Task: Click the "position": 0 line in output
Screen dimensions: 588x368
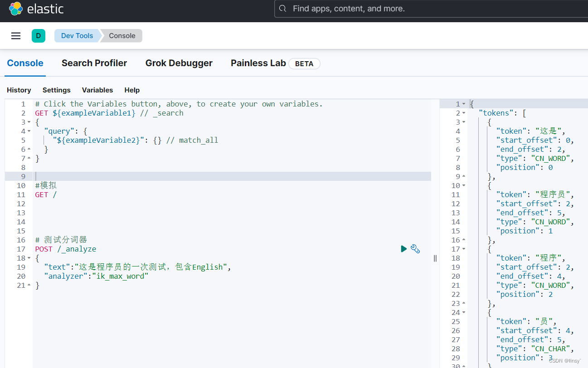Action: tap(525, 167)
